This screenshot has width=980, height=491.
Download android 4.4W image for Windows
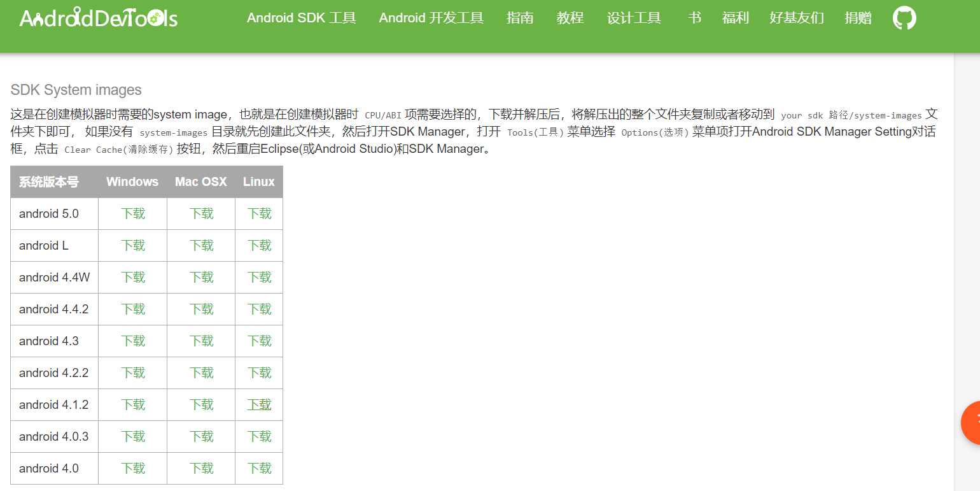[x=133, y=277]
